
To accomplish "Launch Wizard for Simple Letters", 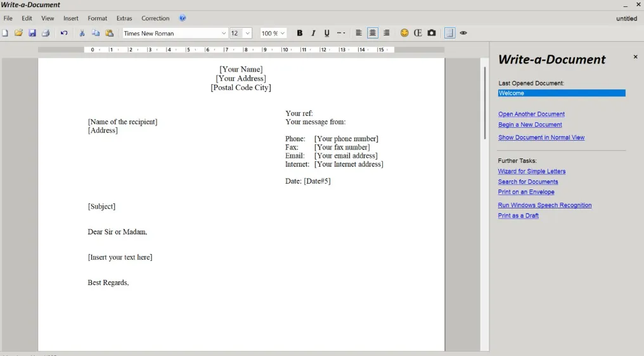I will point(531,171).
